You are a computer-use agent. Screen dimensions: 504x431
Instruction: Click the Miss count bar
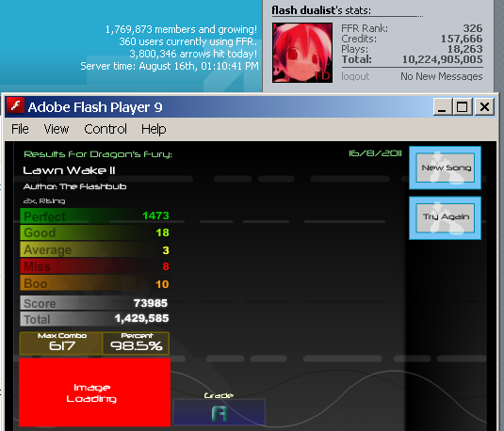point(95,266)
